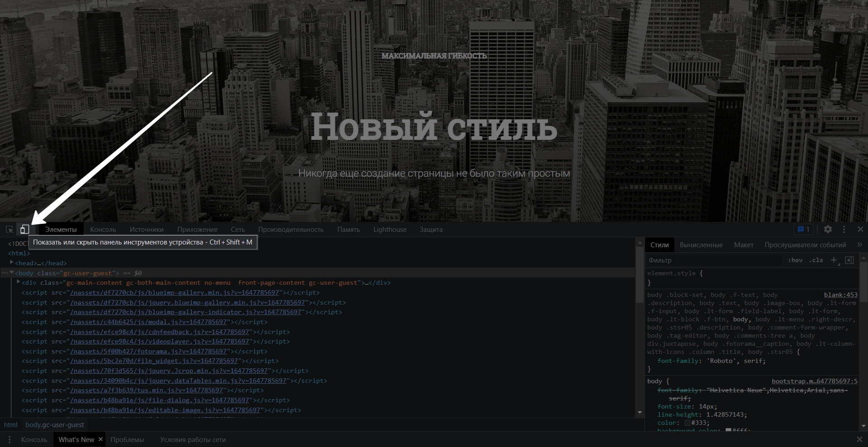868x447 pixels.
Task: Show more style pane tabs
Action: pos(859,245)
